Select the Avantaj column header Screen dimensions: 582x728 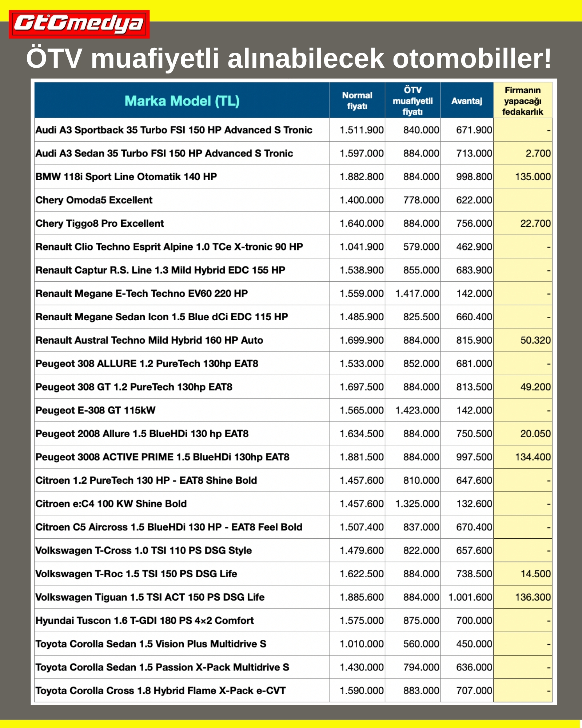click(x=466, y=101)
